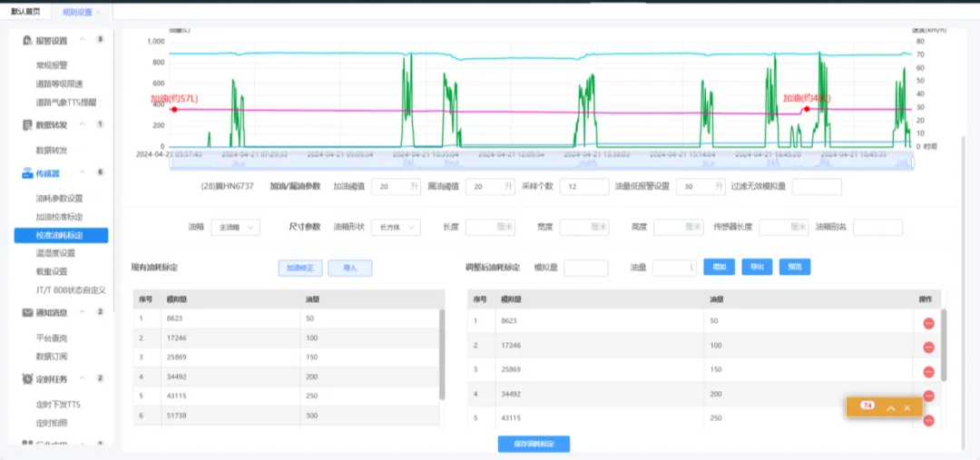Click the 加油阈值 input field
The image size is (980, 460).
pos(396,187)
